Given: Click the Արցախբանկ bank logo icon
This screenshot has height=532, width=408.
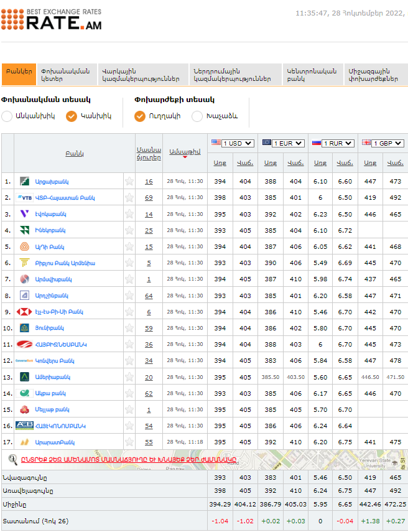Looking at the screenshot, I should (24, 181).
